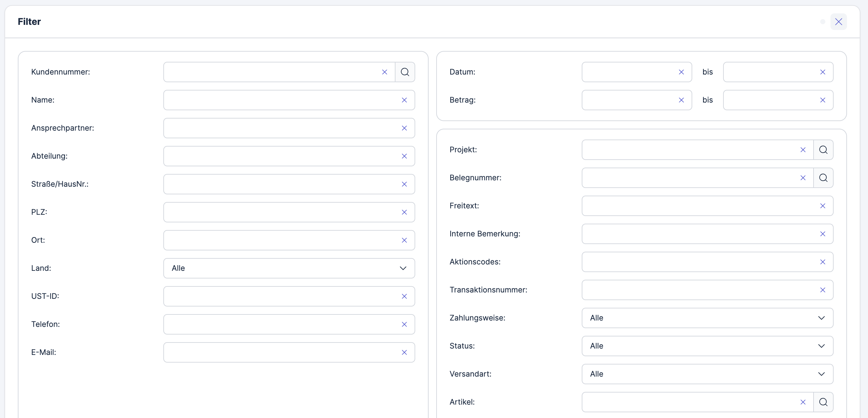868x418 pixels.
Task: Clear the Transaktionsnummer field
Action: [822, 290]
